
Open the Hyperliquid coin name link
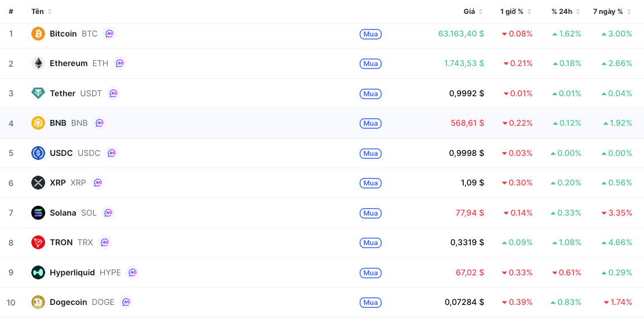(72, 272)
